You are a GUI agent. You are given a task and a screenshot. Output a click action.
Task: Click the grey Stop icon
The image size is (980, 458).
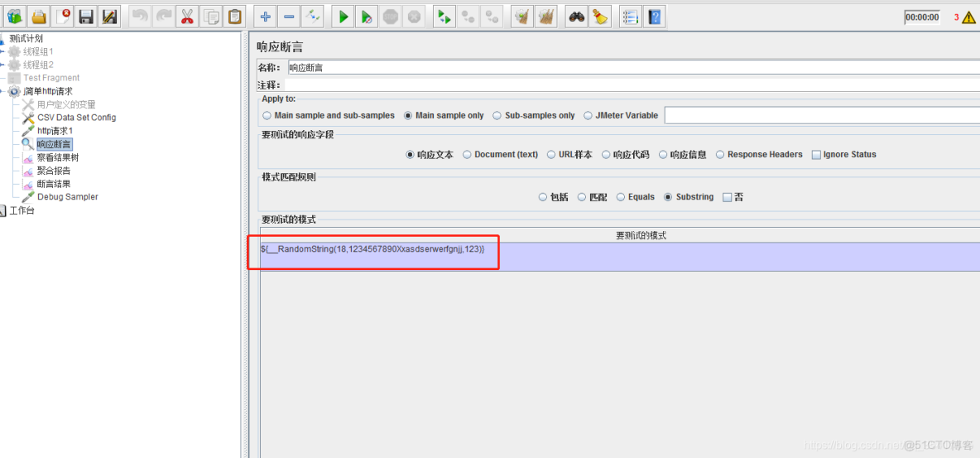click(x=390, y=17)
